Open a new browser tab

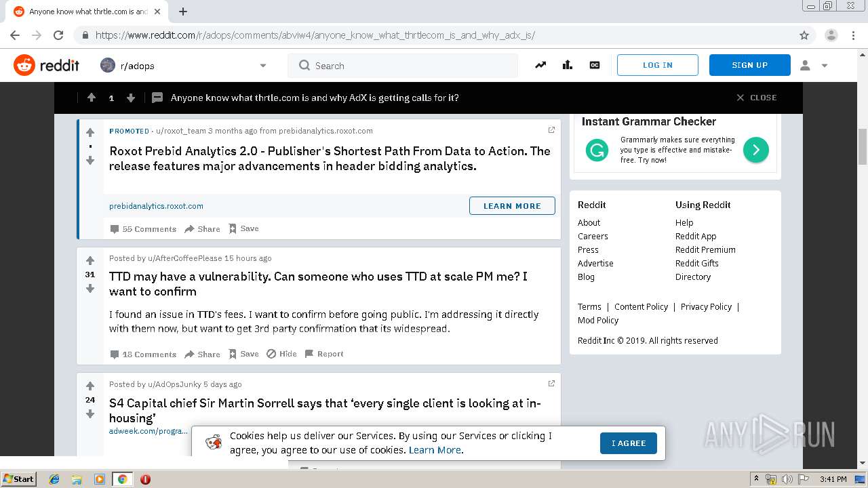(x=183, y=12)
